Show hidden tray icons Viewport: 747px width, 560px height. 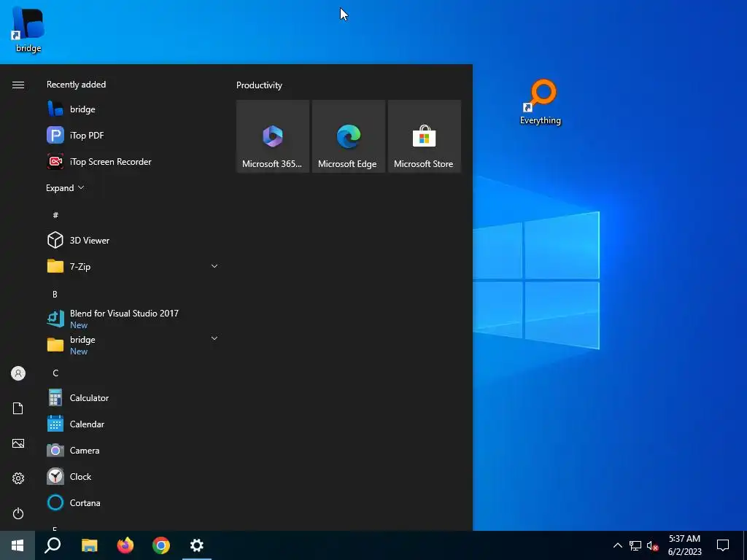click(617, 545)
